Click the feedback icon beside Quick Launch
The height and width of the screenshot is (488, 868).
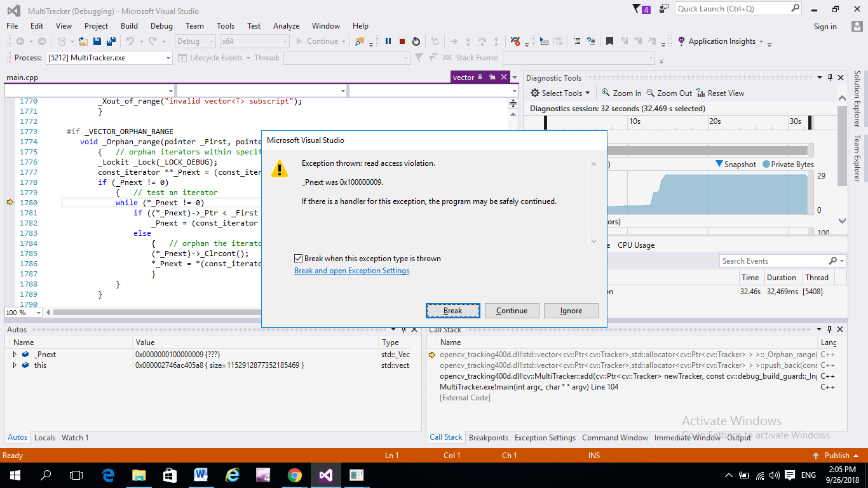[x=664, y=9]
